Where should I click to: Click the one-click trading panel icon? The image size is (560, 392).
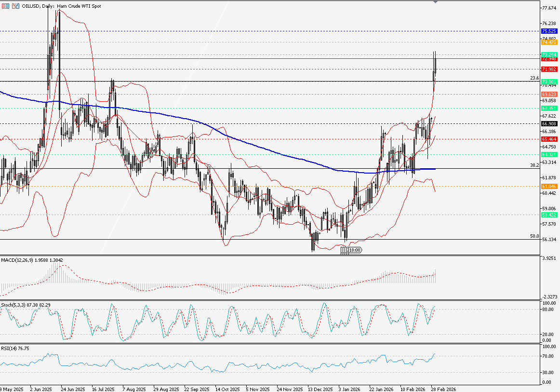pyautogui.click(x=14, y=5)
